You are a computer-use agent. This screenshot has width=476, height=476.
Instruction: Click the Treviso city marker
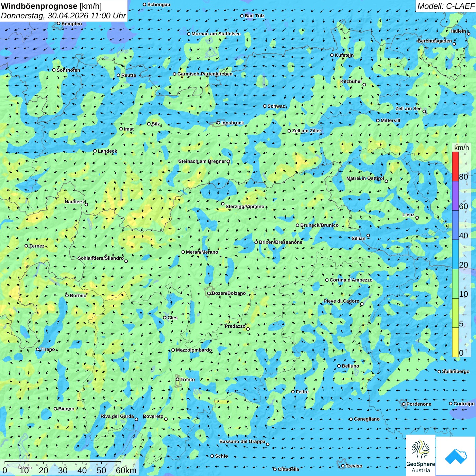343,466
